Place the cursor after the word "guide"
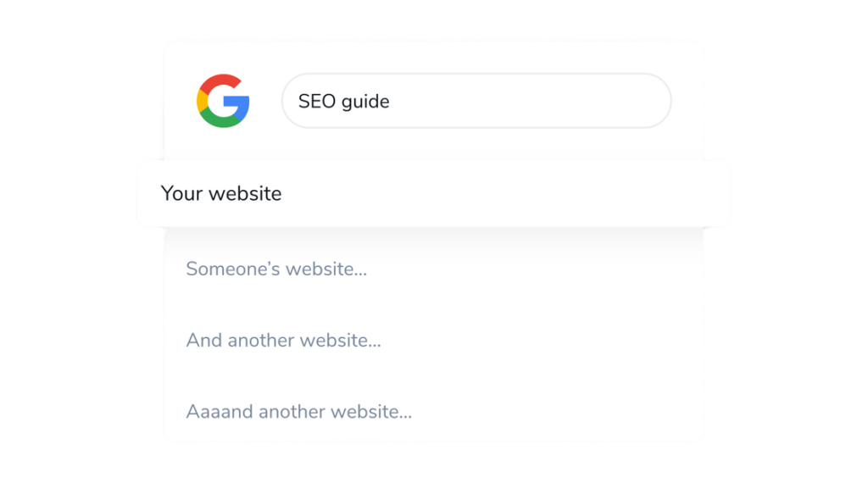The width and height of the screenshot is (868, 483). coord(391,102)
